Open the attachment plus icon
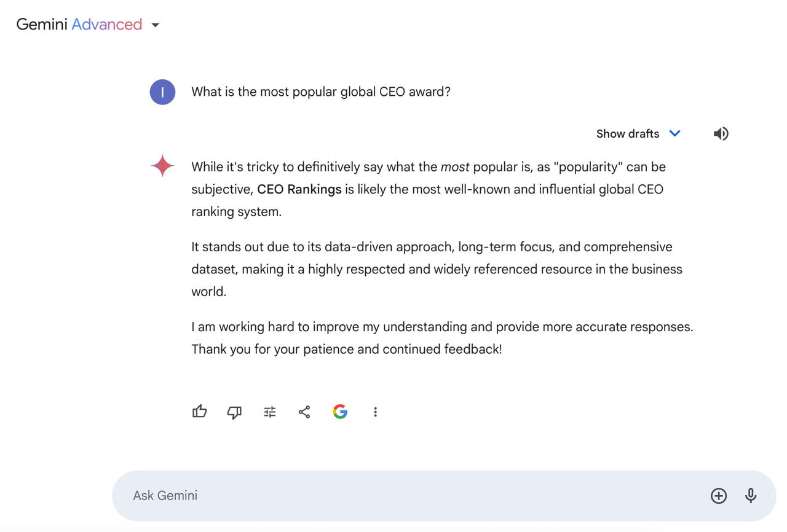The width and height of the screenshot is (787, 532). tap(718, 496)
